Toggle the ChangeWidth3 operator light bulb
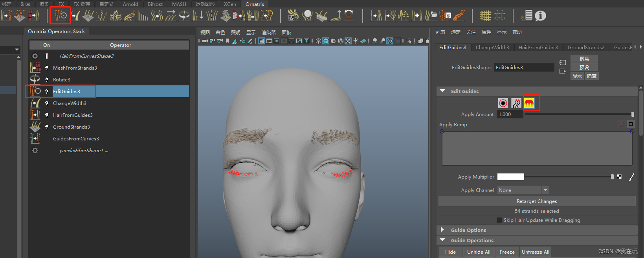The image size is (644, 258). click(47, 103)
